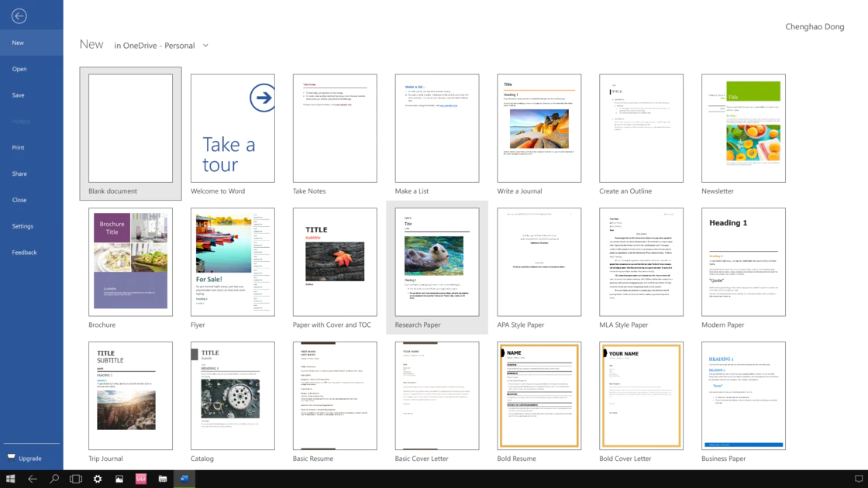Choose Share from the sidebar menu

point(19,174)
